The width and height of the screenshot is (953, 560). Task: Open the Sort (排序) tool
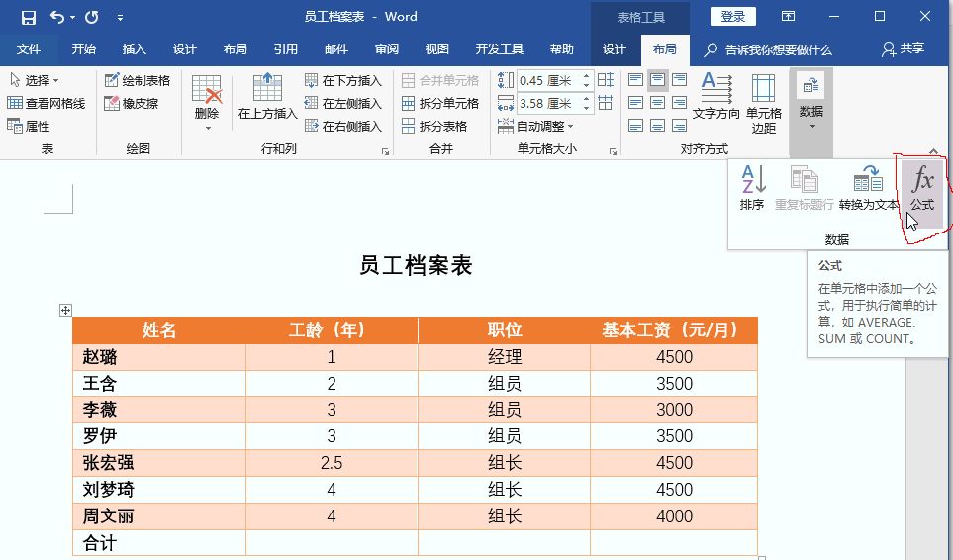(x=752, y=187)
